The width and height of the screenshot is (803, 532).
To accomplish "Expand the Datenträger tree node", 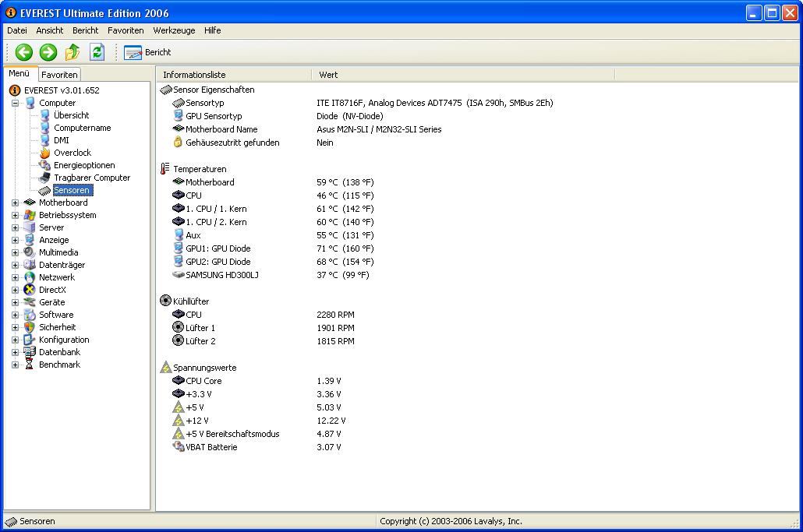I will click(x=16, y=265).
